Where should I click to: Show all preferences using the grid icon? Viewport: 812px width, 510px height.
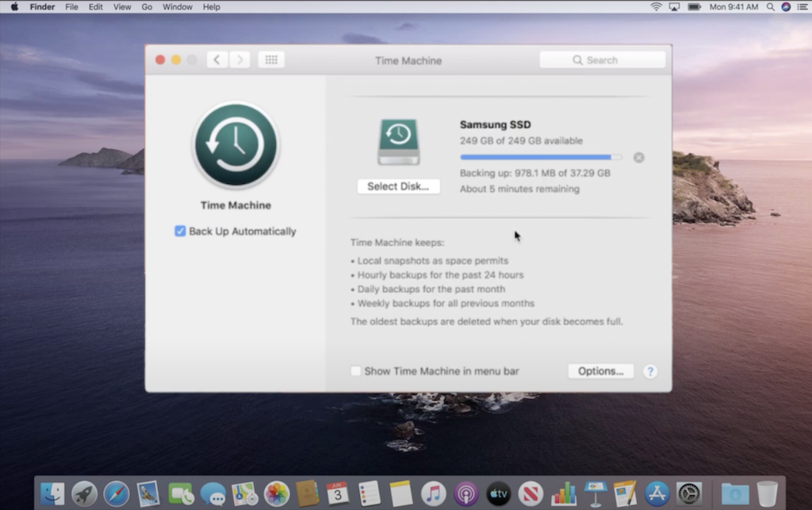click(271, 60)
